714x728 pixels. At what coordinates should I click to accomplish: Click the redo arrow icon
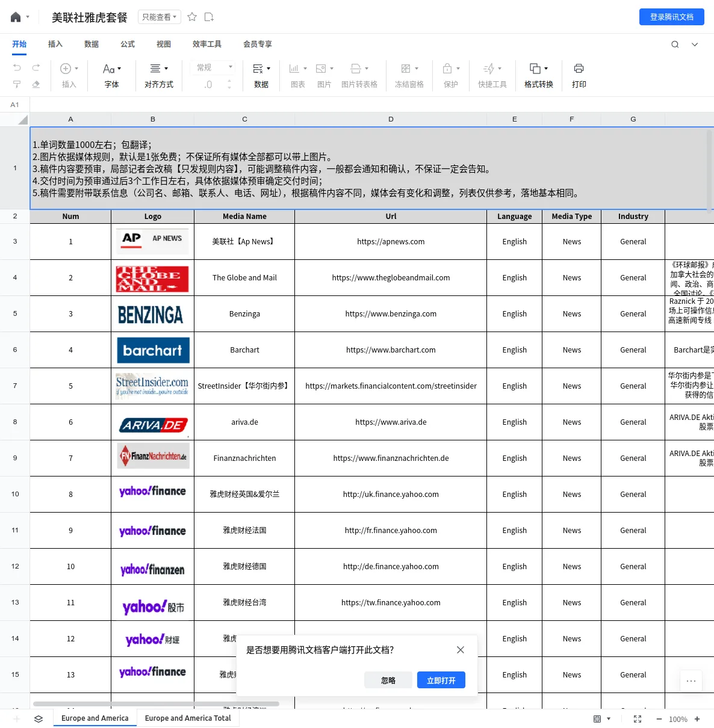36,67
